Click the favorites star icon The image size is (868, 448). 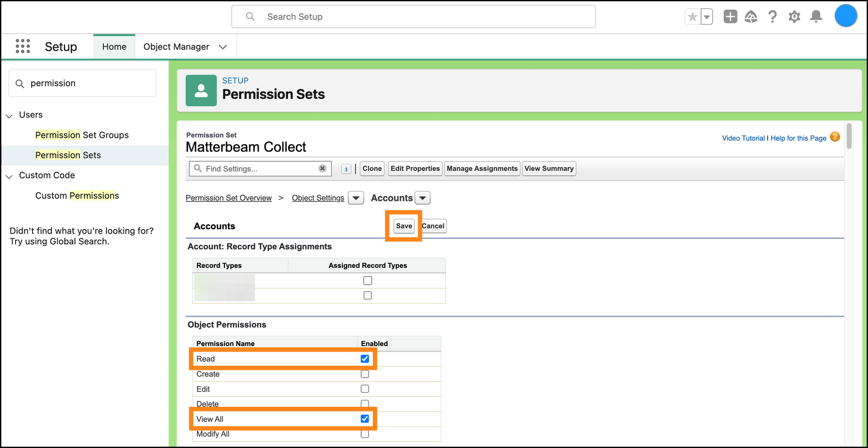click(x=693, y=17)
